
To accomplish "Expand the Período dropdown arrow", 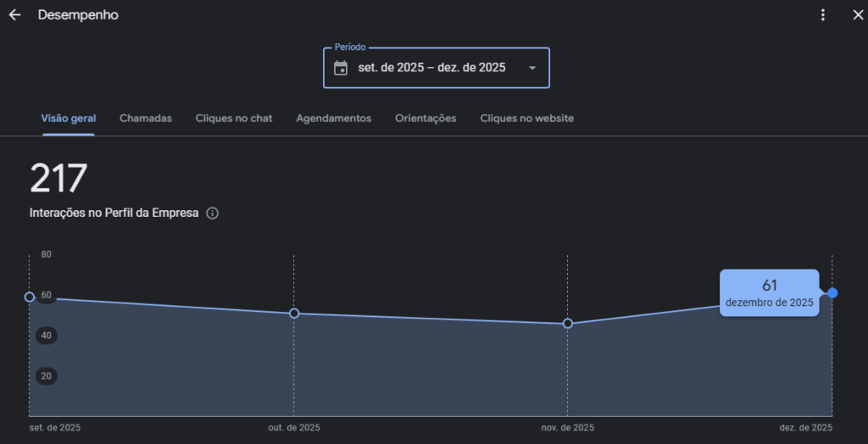I will point(532,68).
